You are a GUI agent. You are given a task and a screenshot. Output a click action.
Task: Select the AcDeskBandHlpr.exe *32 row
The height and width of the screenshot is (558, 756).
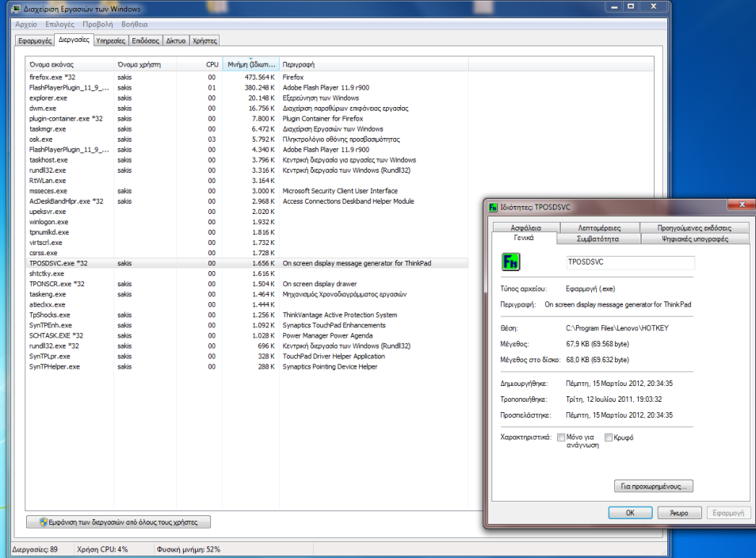[x=247, y=201]
